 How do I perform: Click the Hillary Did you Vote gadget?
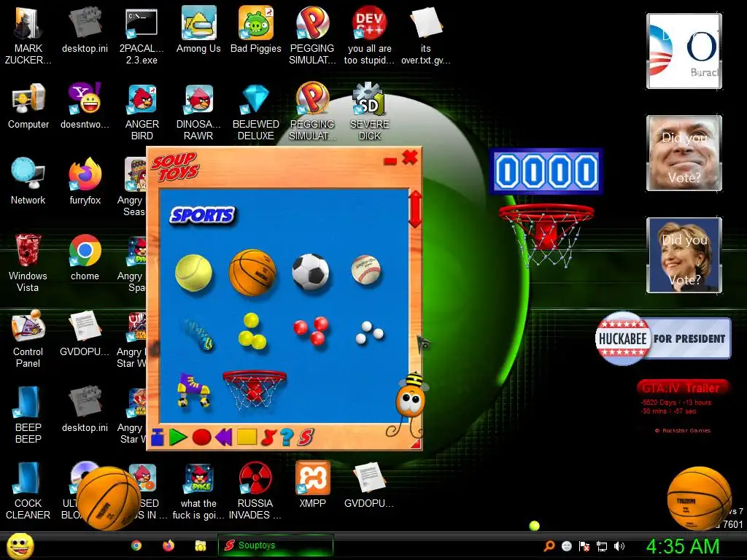[x=684, y=254]
